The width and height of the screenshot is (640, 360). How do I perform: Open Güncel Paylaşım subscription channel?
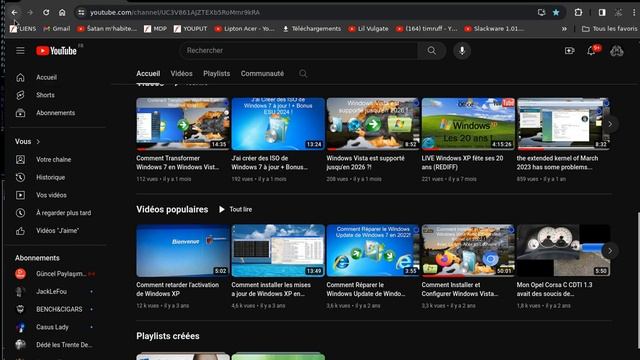pos(55,274)
